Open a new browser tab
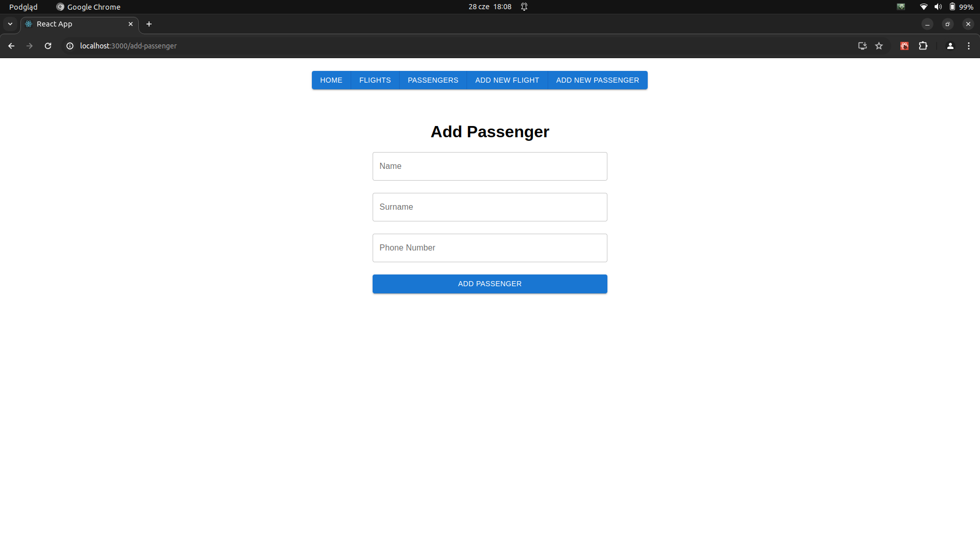Image resolution: width=980 pixels, height=551 pixels. tap(149, 24)
